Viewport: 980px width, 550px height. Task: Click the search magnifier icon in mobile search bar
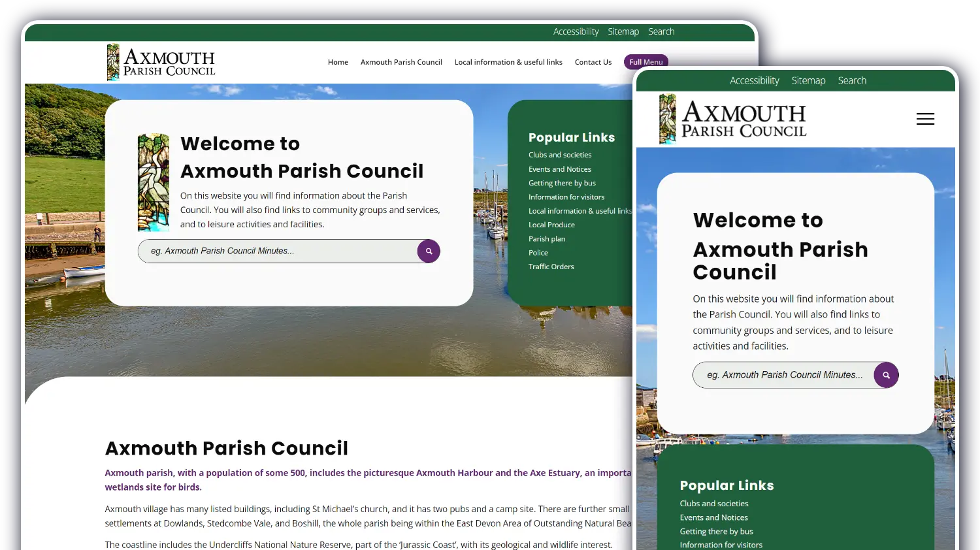pyautogui.click(x=886, y=375)
